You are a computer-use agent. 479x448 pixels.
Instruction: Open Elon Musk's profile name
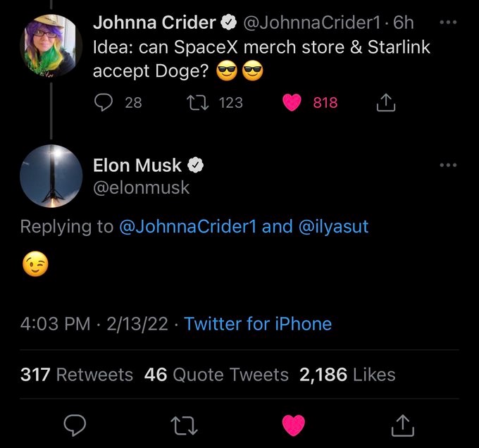(x=138, y=166)
